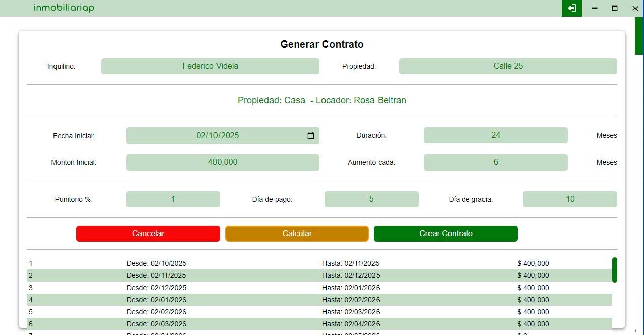Viewport: 644px width, 335px height.
Task: Select the Día de pago field
Action: pyautogui.click(x=371, y=199)
